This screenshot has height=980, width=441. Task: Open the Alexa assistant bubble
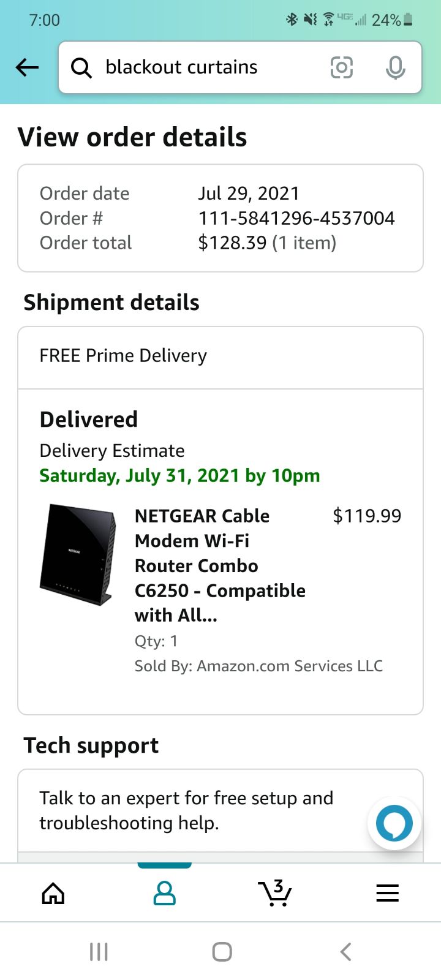(x=394, y=823)
